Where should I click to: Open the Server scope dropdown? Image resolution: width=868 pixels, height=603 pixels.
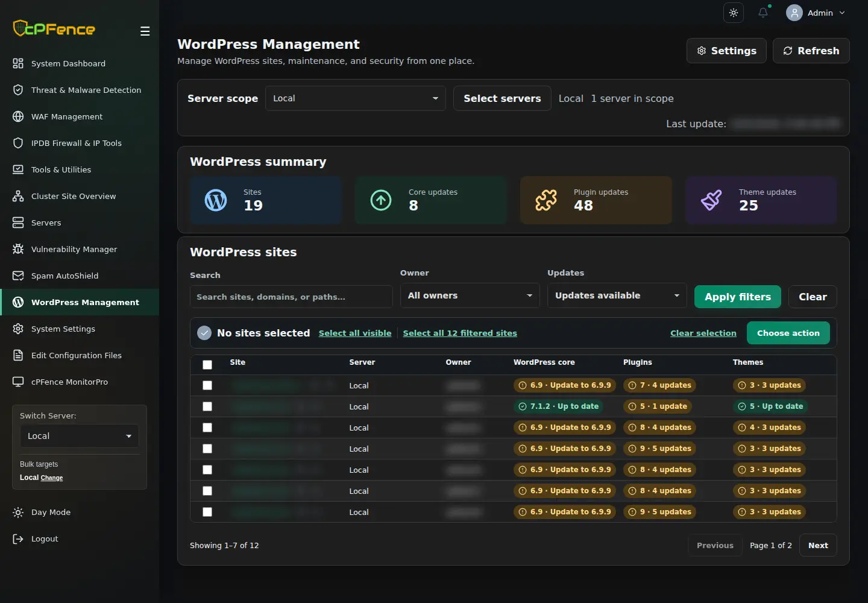(356, 98)
